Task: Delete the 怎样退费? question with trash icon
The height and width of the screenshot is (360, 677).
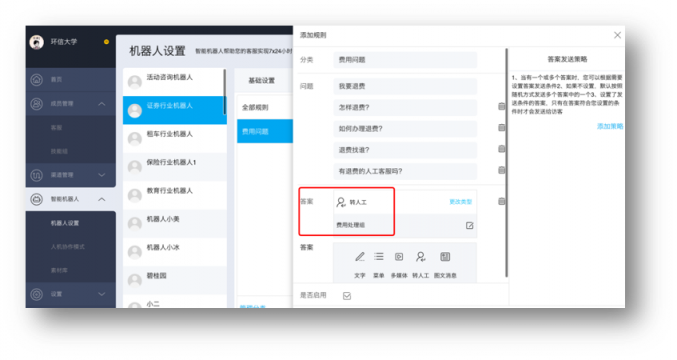Action: 501,106
